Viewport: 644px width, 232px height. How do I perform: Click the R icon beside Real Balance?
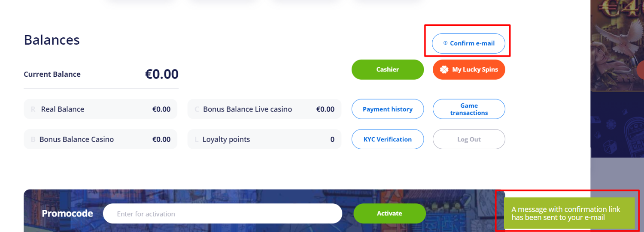(x=33, y=109)
